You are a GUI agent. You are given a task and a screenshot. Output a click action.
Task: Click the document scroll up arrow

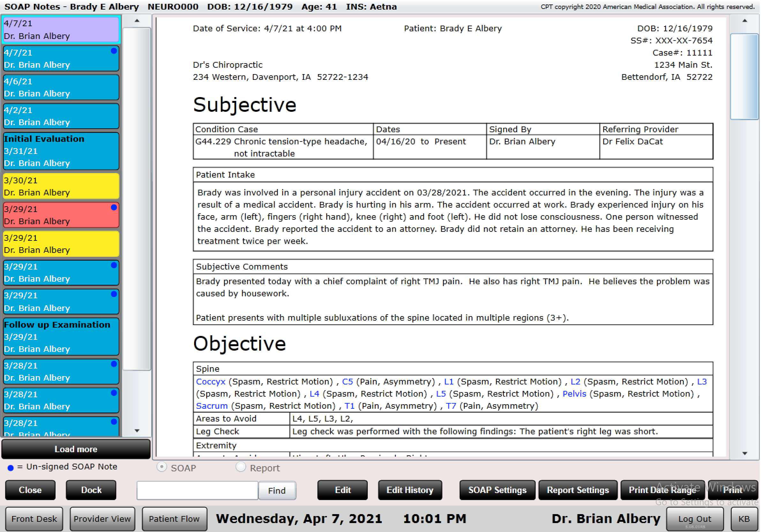click(x=745, y=20)
